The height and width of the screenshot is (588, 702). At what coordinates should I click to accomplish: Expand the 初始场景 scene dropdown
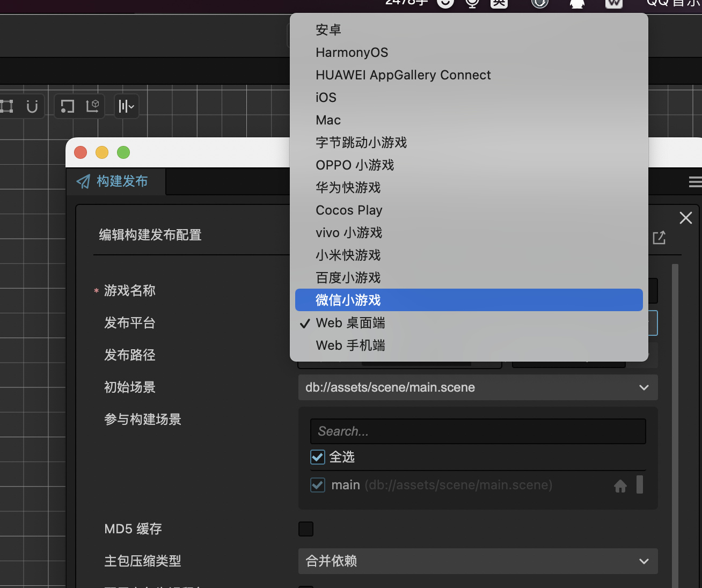[478, 387]
